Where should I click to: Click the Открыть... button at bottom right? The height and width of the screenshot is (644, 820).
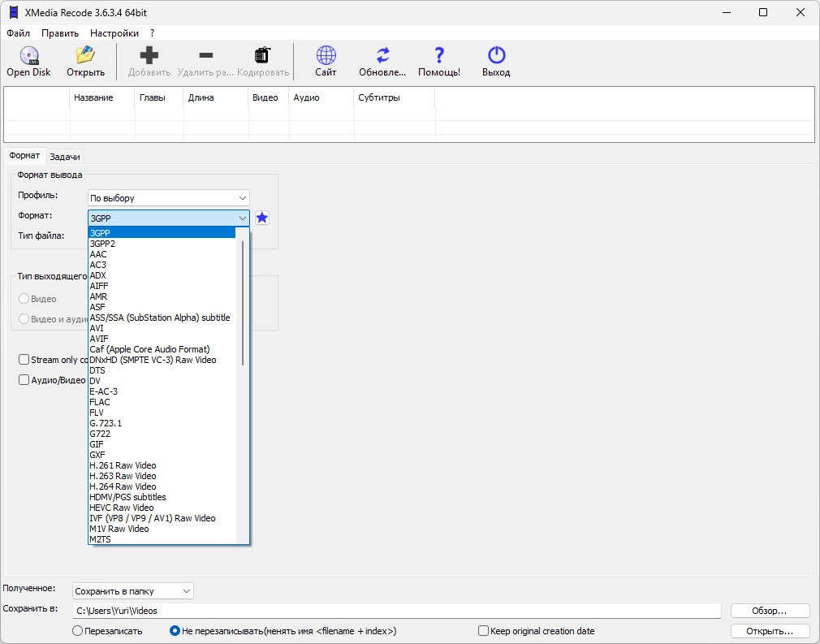click(770, 631)
